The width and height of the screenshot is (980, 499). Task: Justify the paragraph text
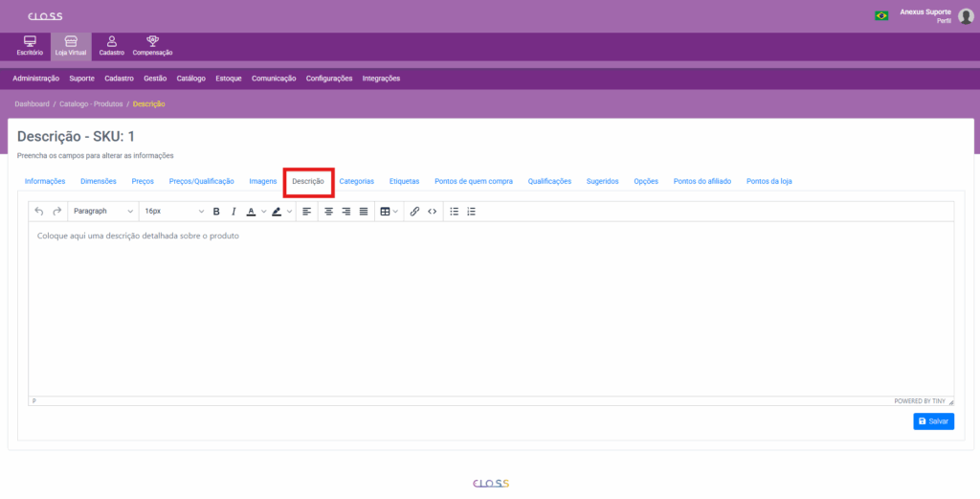(364, 211)
